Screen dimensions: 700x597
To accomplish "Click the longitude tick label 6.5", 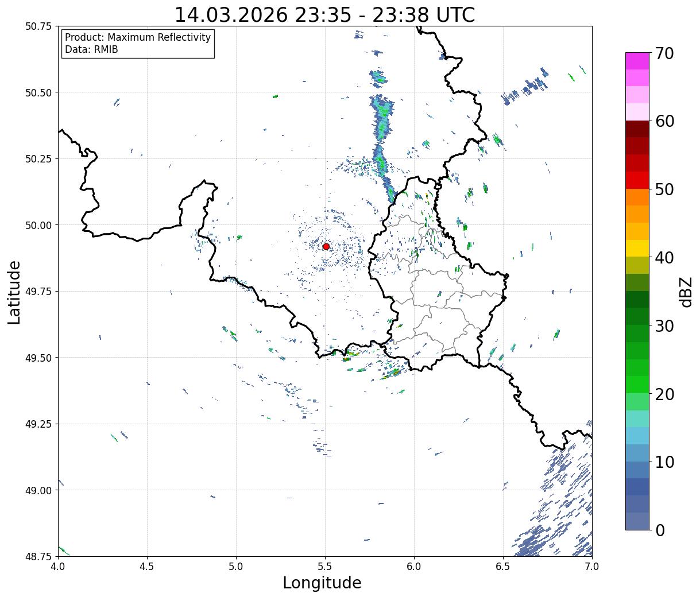I will (x=503, y=566).
